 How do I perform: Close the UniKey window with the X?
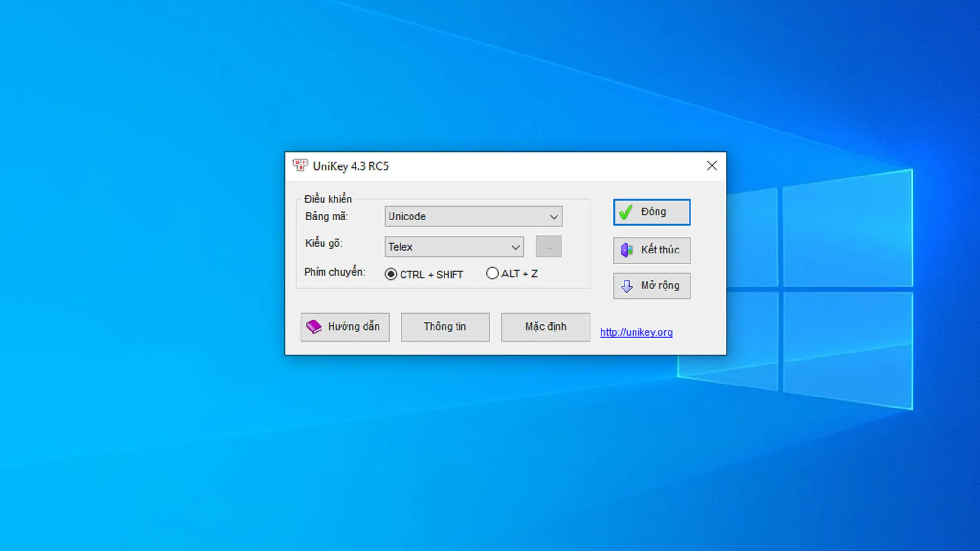coord(712,165)
